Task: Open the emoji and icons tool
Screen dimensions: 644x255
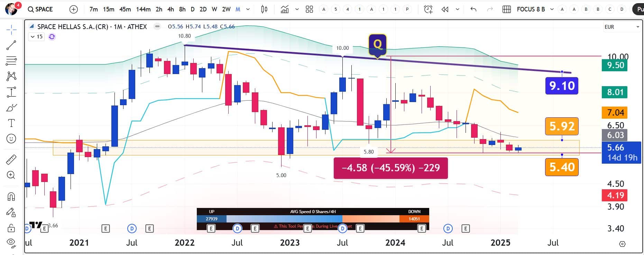Action: [11, 139]
